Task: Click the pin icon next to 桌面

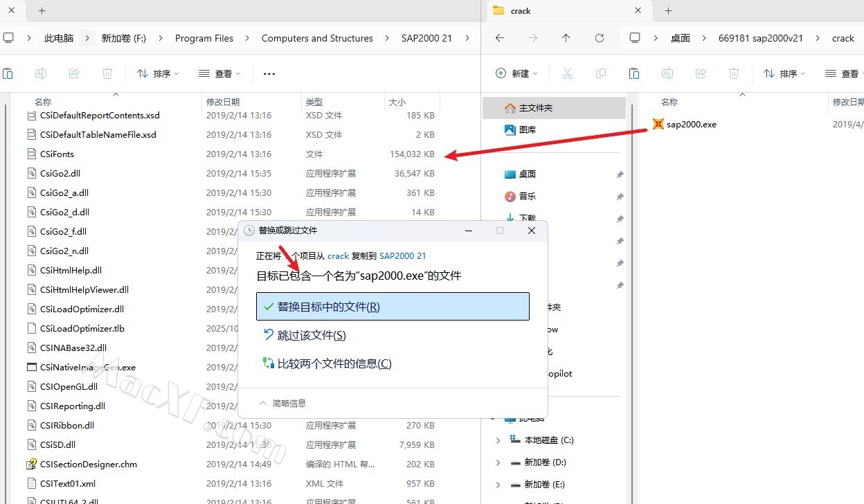Action: tap(620, 174)
